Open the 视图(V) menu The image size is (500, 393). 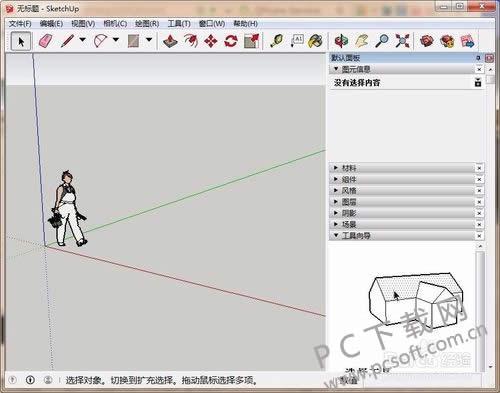(83, 24)
